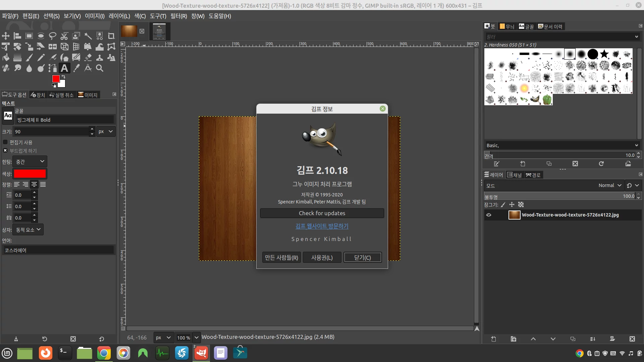Viewport: 644px width, 362px height.
Task: Select the Eraser tool
Action: (88, 58)
